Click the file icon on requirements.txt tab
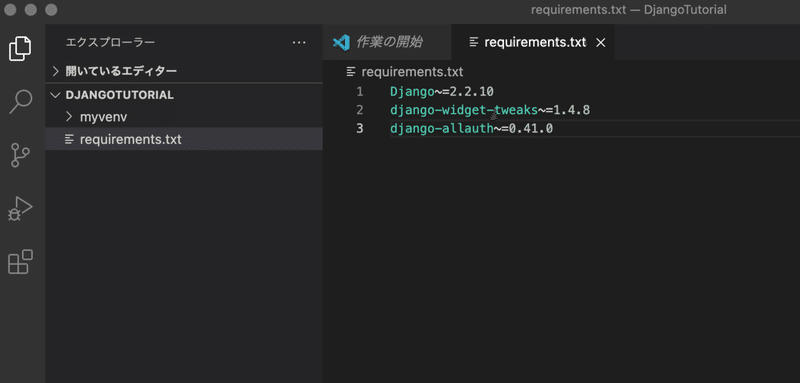This screenshot has width=800, height=383. click(473, 42)
